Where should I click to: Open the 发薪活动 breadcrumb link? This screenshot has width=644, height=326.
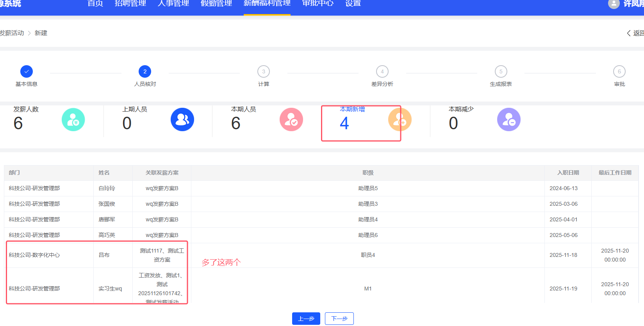(x=12, y=33)
